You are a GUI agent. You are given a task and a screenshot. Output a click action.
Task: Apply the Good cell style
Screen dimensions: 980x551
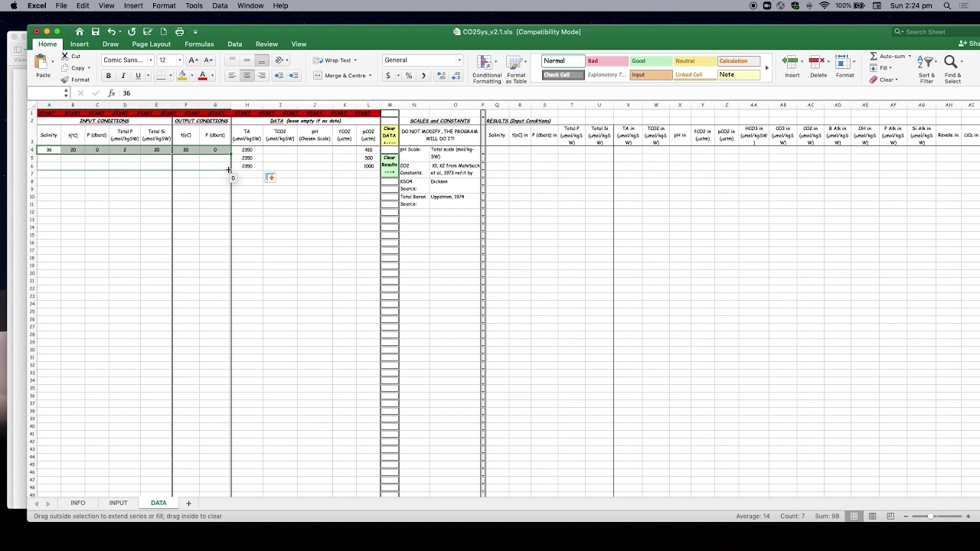coord(651,61)
